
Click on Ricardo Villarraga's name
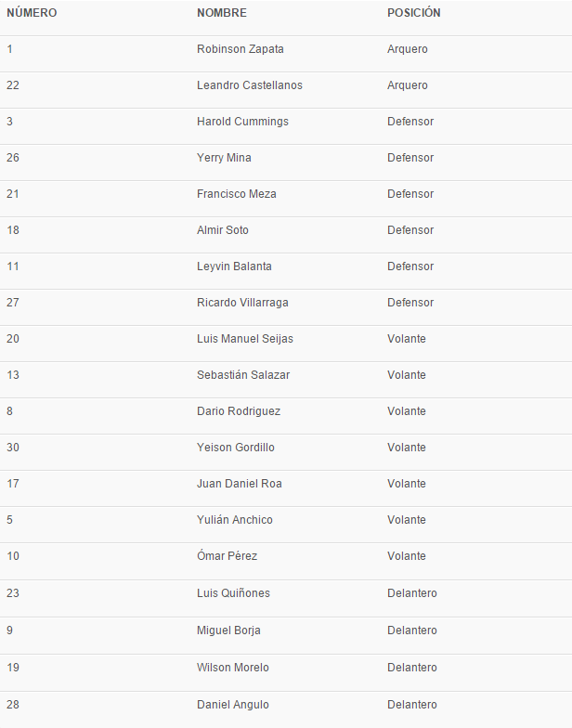[243, 303]
